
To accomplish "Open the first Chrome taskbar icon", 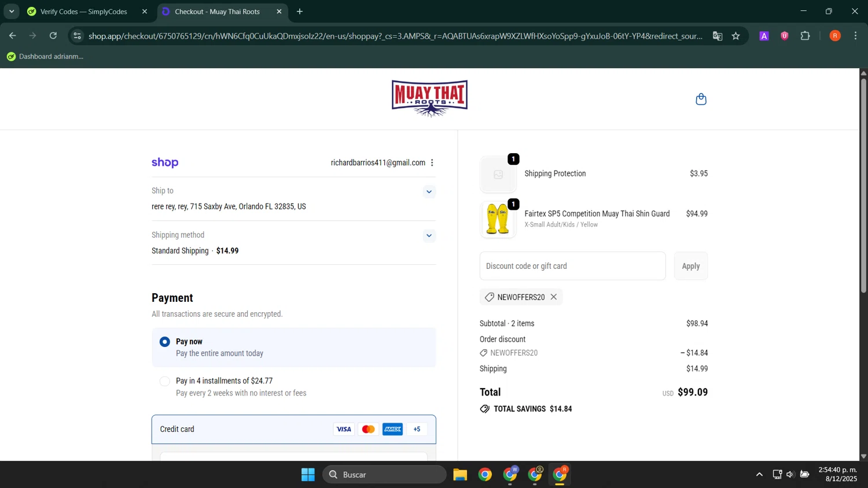I will pos(485,475).
